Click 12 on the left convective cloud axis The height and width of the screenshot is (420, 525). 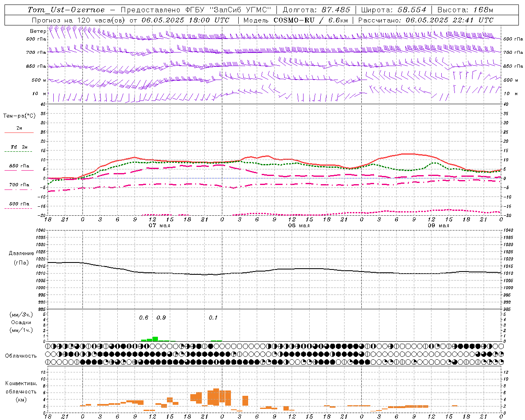click(x=43, y=372)
